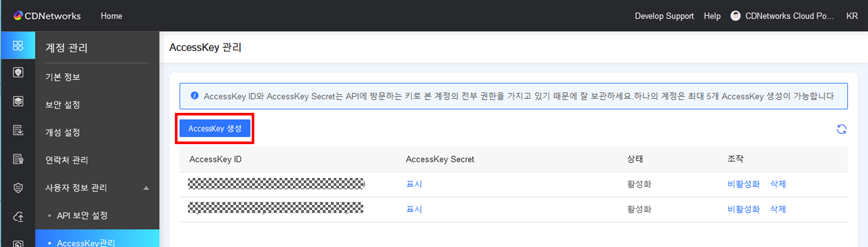Click the CDNetworks logo

point(47,16)
